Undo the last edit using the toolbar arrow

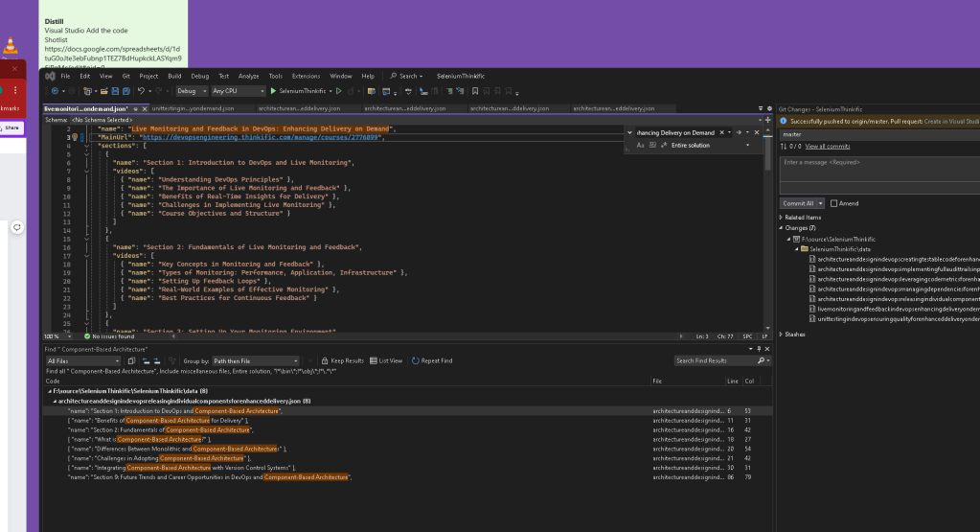click(x=141, y=91)
